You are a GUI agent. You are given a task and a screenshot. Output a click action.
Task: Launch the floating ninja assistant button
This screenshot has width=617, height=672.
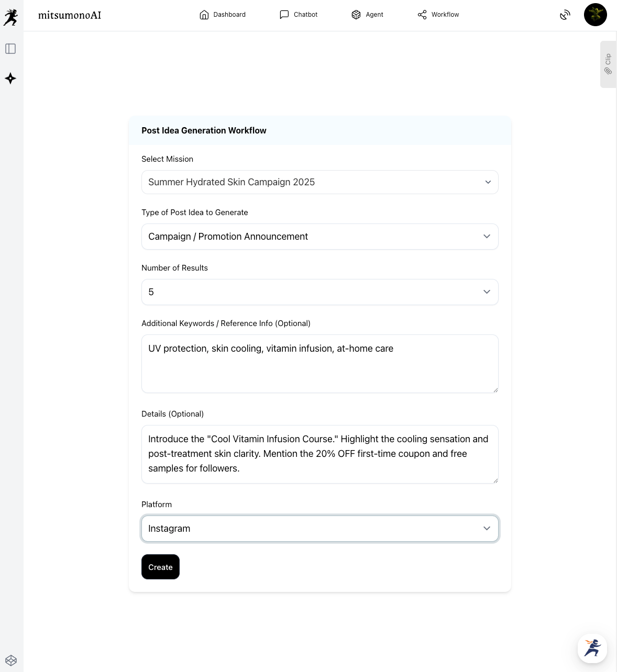click(592, 648)
